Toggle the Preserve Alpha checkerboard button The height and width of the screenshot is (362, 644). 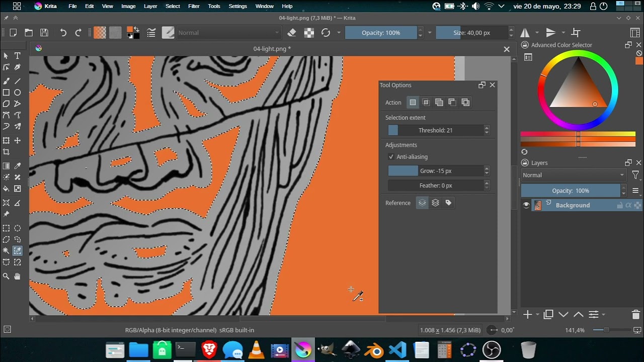coord(309,33)
